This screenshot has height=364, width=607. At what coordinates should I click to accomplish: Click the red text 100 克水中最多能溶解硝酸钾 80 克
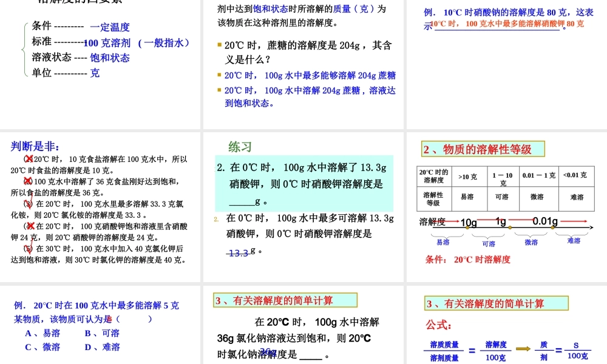click(507, 24)
